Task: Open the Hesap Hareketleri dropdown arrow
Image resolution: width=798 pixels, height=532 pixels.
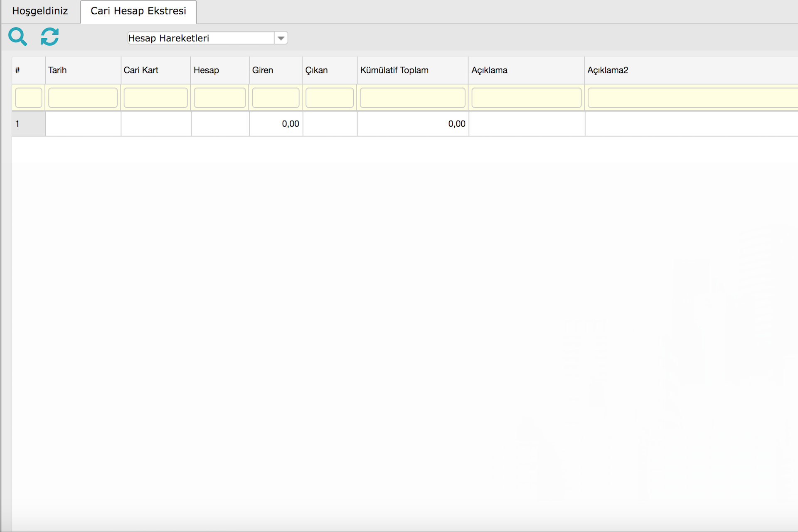Action: (281, 38)
